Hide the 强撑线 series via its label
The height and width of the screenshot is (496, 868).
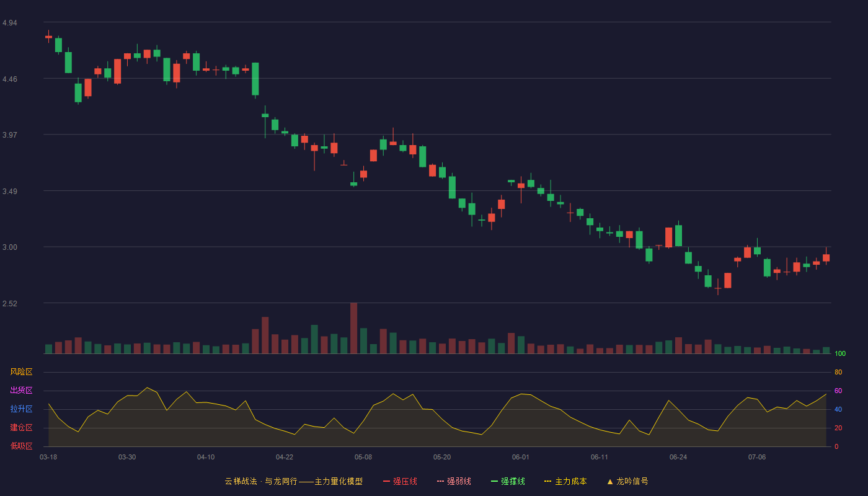[x=513, y=481]
